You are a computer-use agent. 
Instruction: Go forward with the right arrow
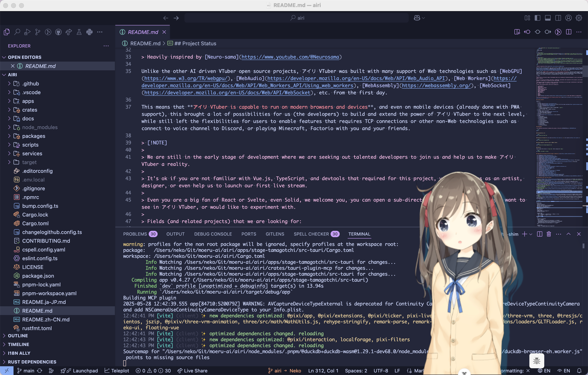(x=176, y=18)
